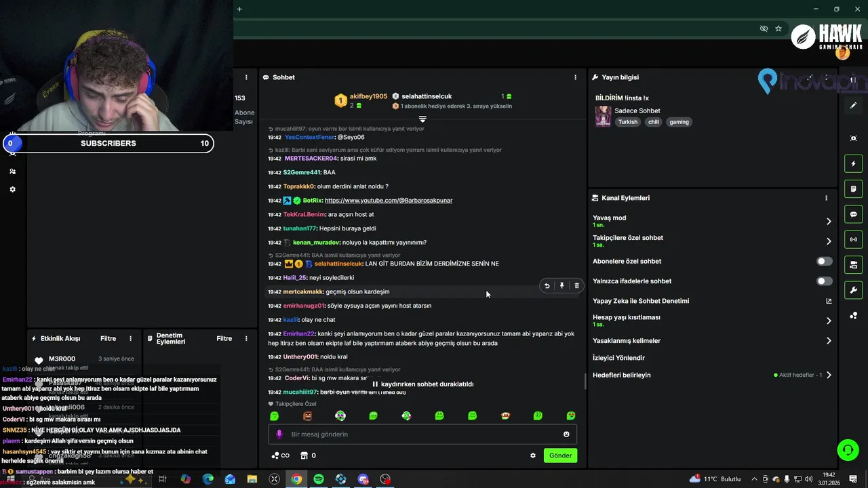
Task: Collapse the chat leaderboard with arrow under header
Action: click(422, 119)
